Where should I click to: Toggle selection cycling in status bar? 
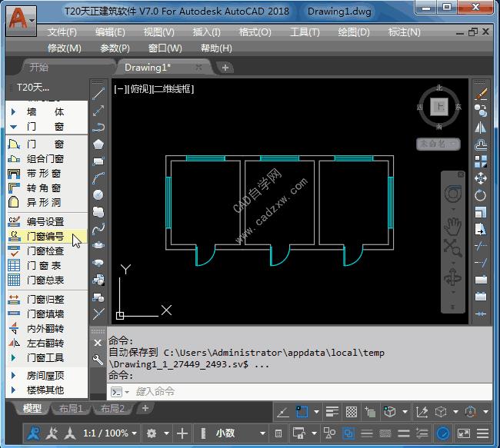[x=370, y=413]
